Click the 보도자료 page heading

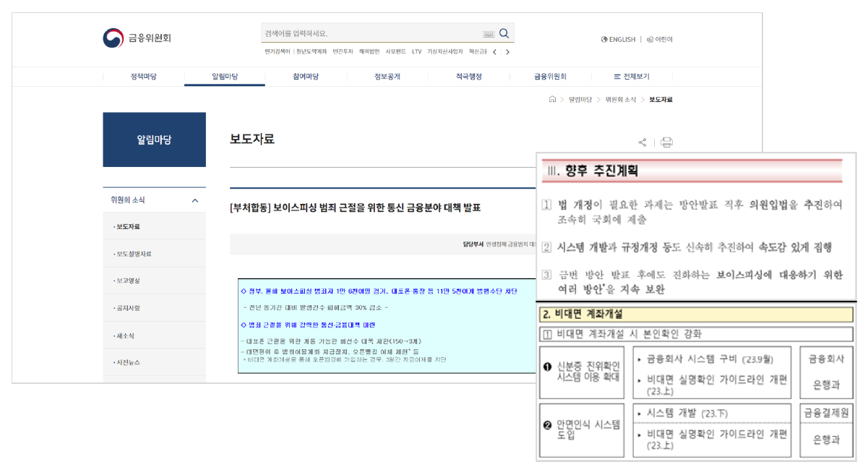252,140
